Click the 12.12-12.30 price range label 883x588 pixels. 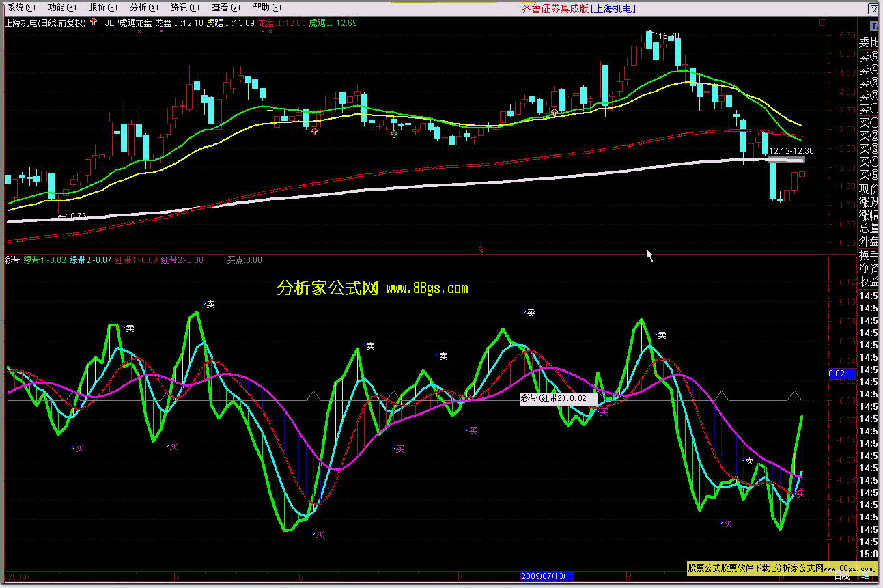click(x=791, y=150)
